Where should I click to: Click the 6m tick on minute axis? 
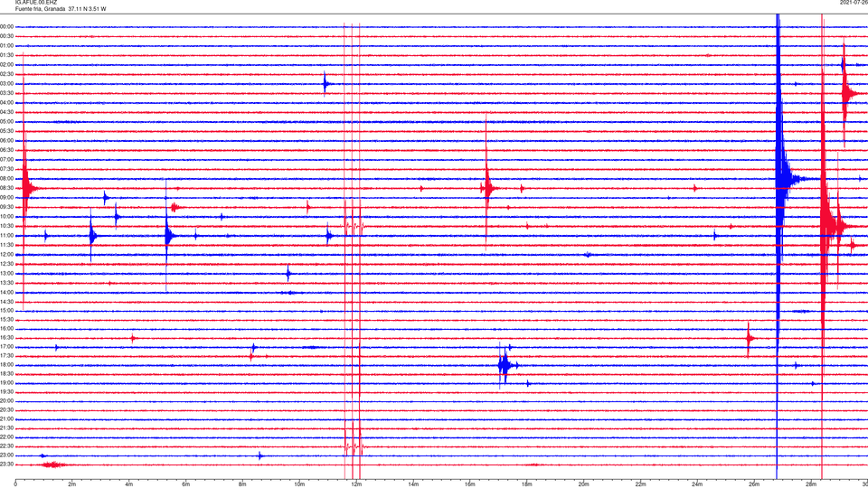186,484
